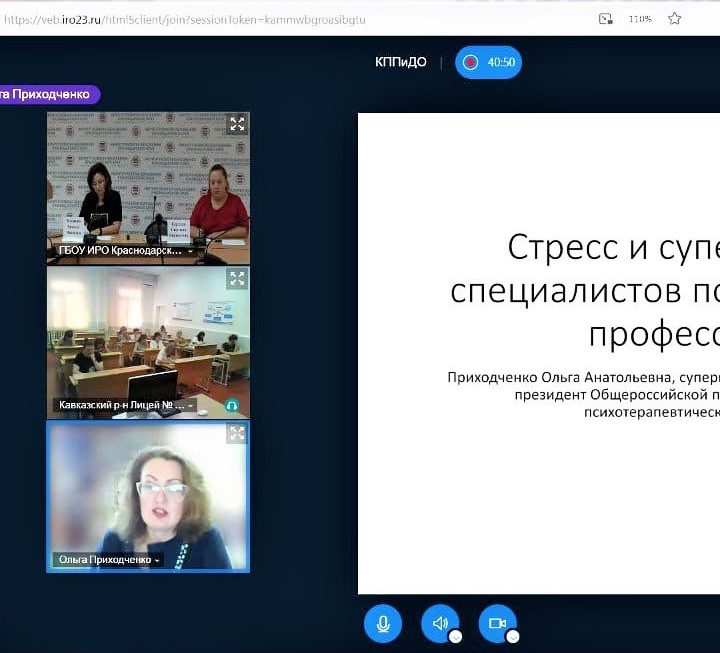
Task: Open dropdown next to ГБОУ ИРО Краснодарск name
Action: pos(191,252)
